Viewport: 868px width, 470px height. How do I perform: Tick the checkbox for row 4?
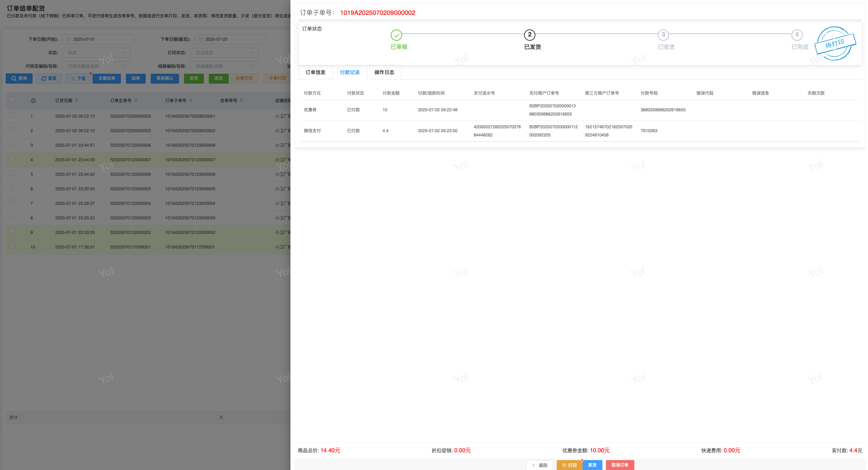point(12,158)
